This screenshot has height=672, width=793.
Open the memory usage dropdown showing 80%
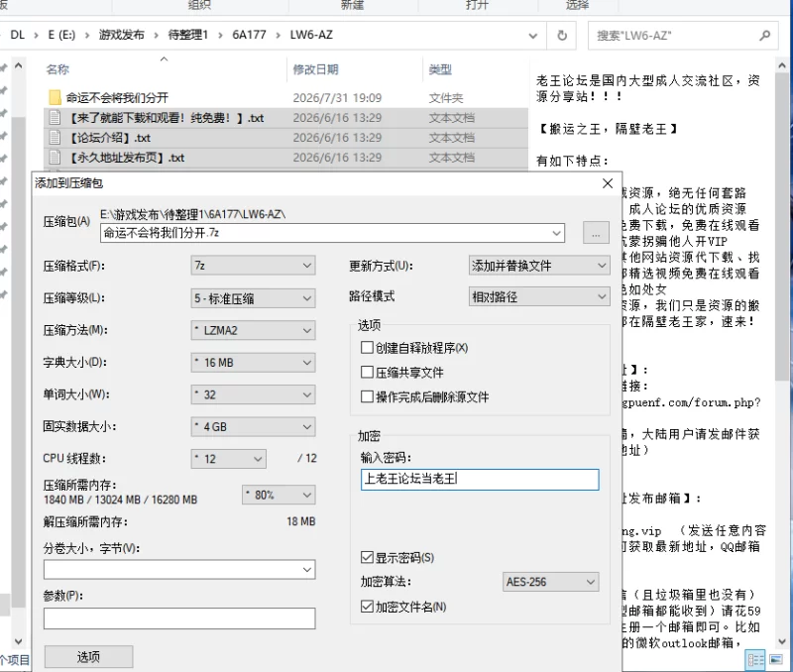(x=279, y=495)
